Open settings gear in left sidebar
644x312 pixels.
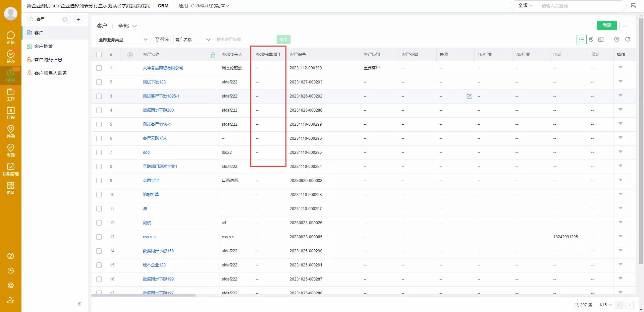[11, 286]
